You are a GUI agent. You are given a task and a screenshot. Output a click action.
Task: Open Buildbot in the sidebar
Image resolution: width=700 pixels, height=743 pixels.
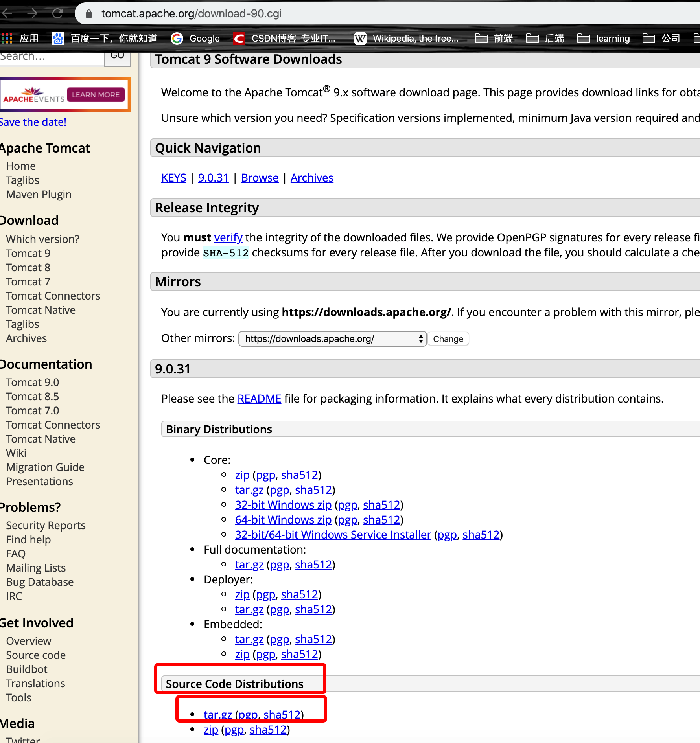[x=27, y=669]
